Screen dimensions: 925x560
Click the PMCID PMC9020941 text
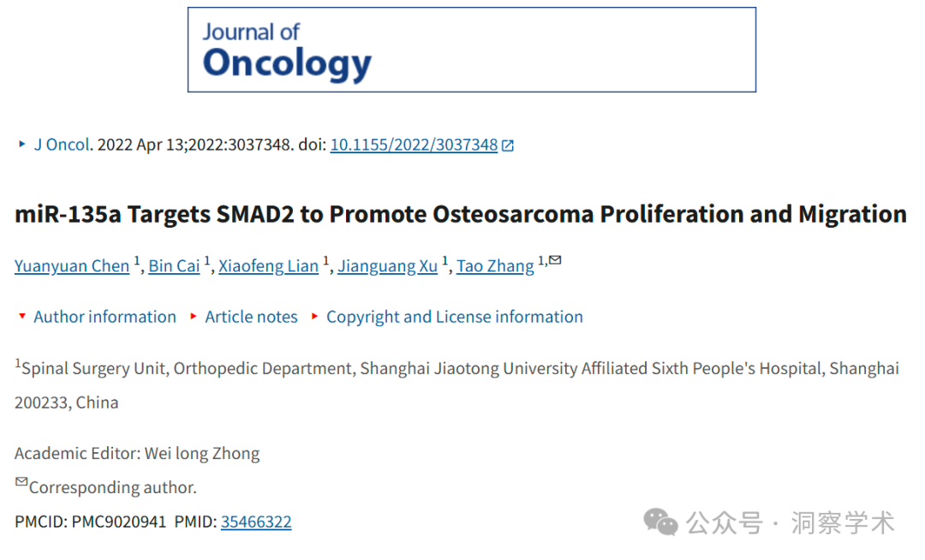tap(90, 521)
